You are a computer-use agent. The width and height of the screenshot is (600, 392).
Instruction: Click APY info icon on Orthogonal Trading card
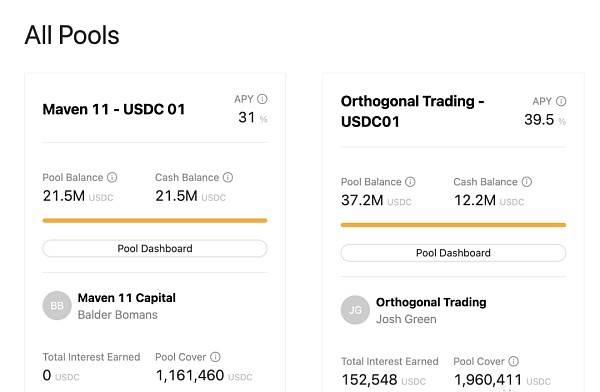[x=561, y=101]
